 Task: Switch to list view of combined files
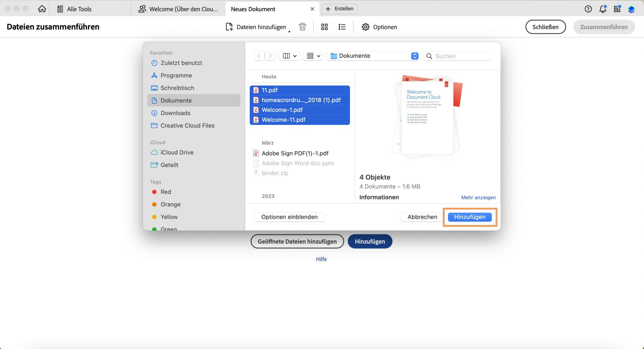click(342, 27)
